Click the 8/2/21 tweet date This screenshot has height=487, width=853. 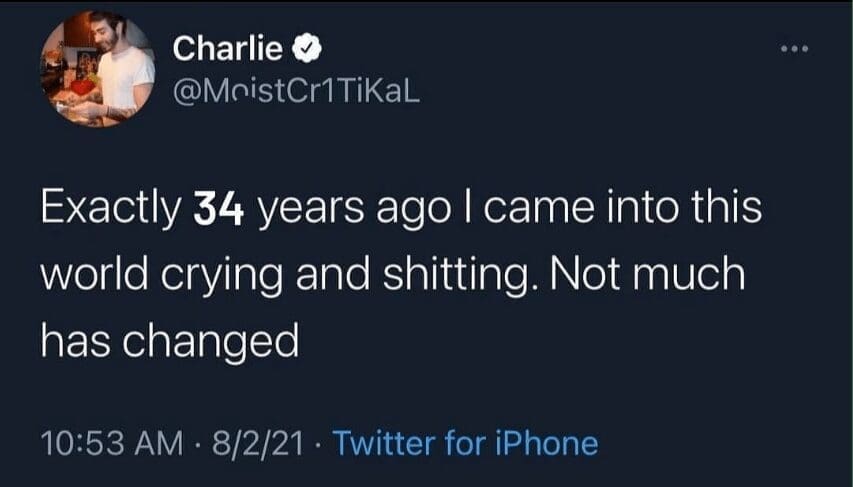click(x=260, y=442)
